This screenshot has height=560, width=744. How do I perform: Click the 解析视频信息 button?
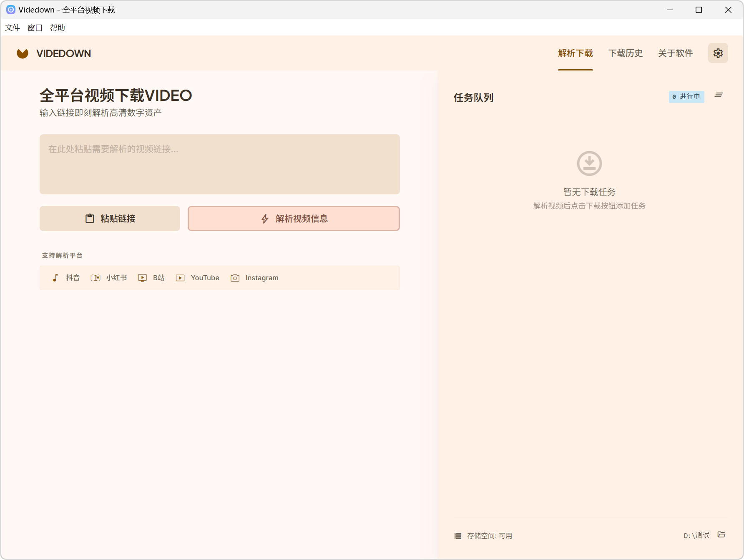[x=294, y=218]
